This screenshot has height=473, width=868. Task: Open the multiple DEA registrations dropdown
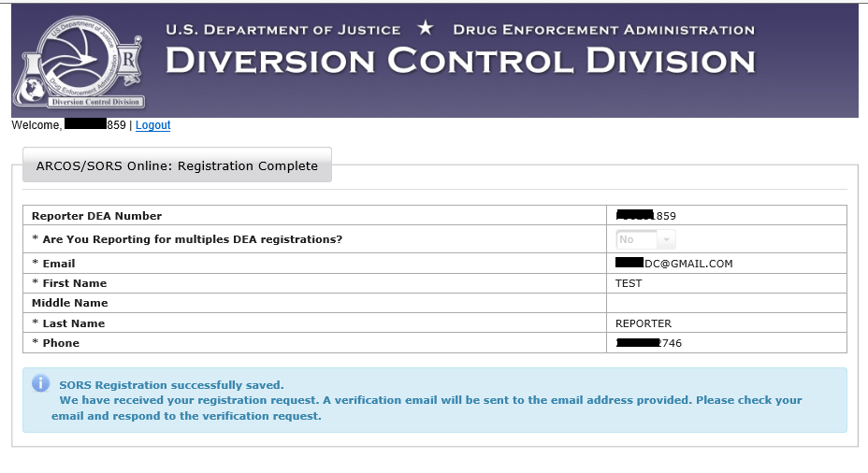pyautogui.click(x=645, y=239)
